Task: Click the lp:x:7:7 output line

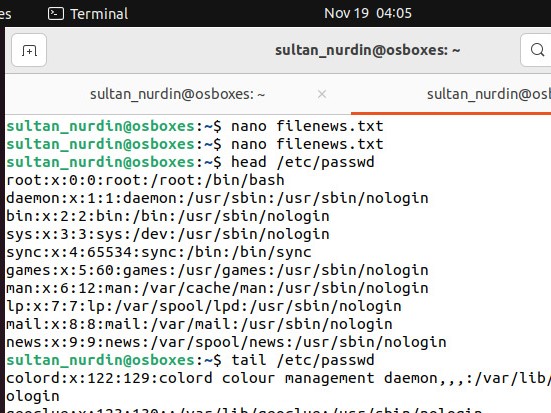Action: tap(204, 306)
